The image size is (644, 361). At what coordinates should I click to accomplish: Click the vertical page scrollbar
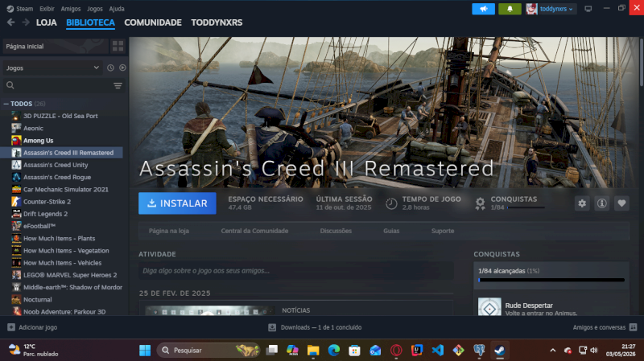tap(641, 63)
